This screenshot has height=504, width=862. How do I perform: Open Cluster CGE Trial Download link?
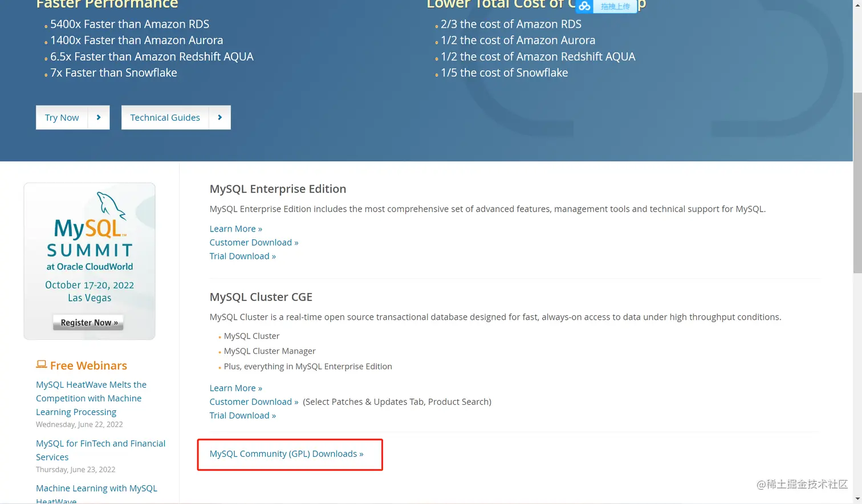pos(242,415)
